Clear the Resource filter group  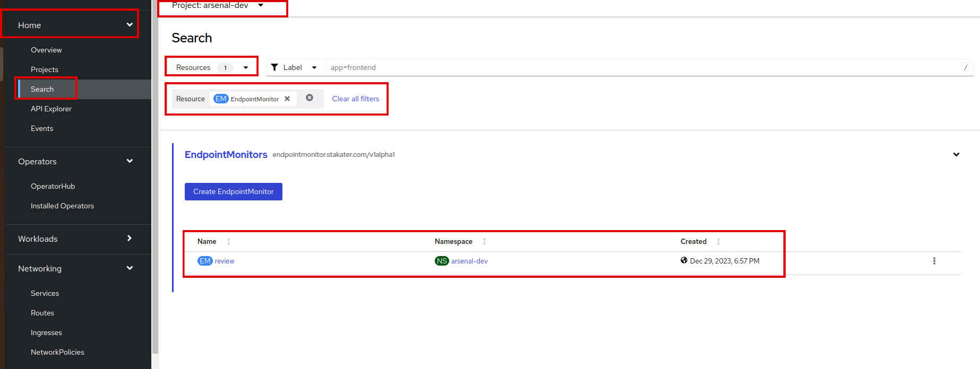point(310,98)
